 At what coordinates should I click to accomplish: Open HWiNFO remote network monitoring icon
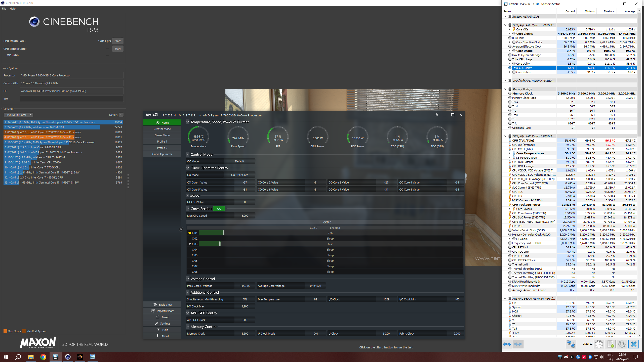(x=571, y=344)
